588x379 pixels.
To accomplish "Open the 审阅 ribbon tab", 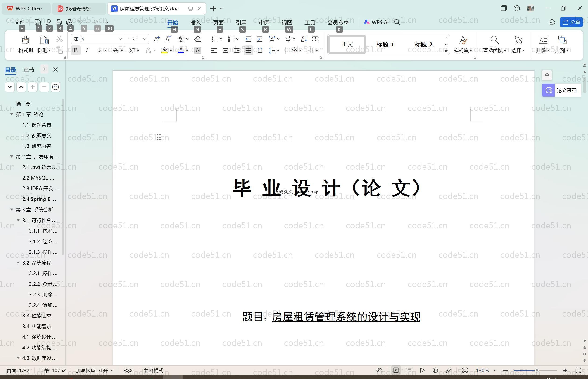I will point(264,22).
